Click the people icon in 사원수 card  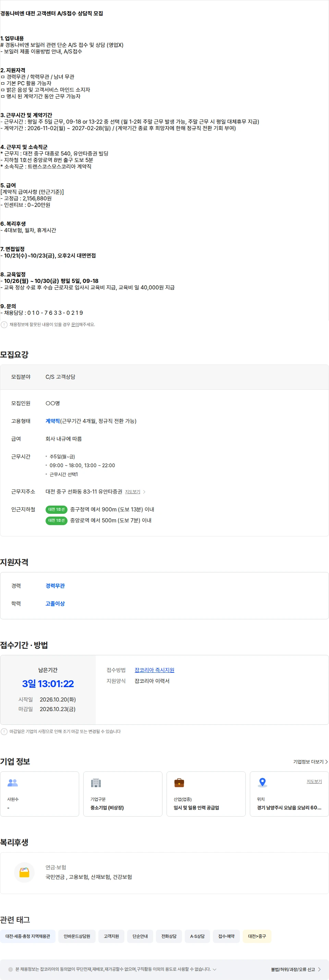[x=13, y=783]
